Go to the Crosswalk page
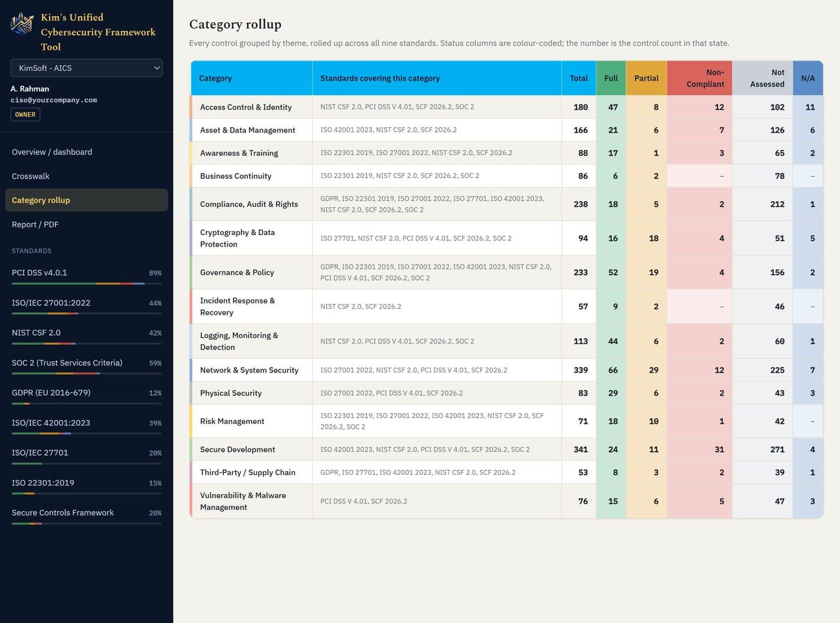 [x=86, y=176]
